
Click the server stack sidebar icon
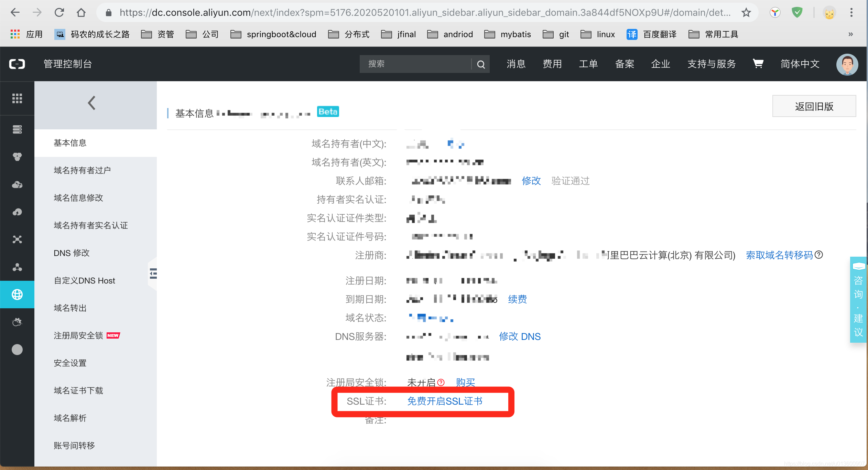point(17,129)
